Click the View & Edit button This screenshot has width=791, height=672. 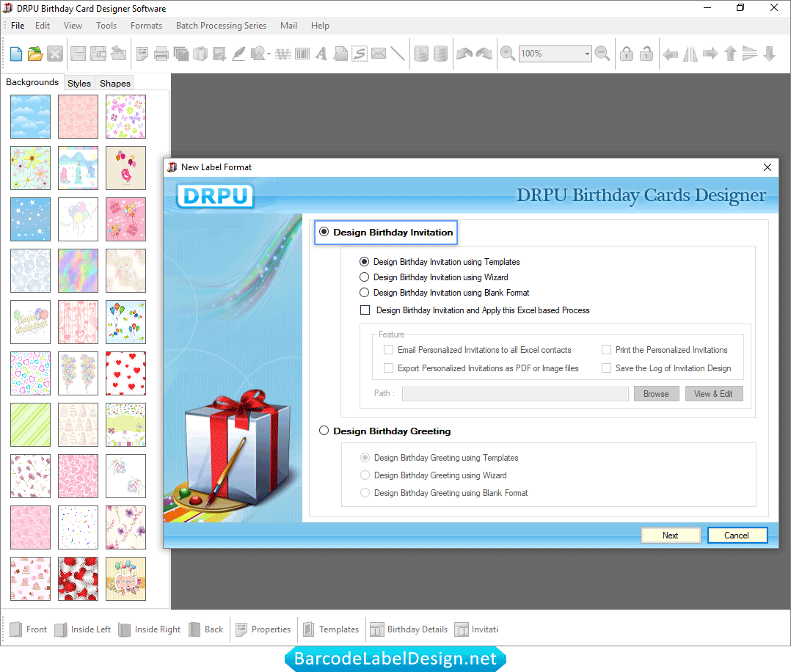pyautogui.click(x=713, y=394)
